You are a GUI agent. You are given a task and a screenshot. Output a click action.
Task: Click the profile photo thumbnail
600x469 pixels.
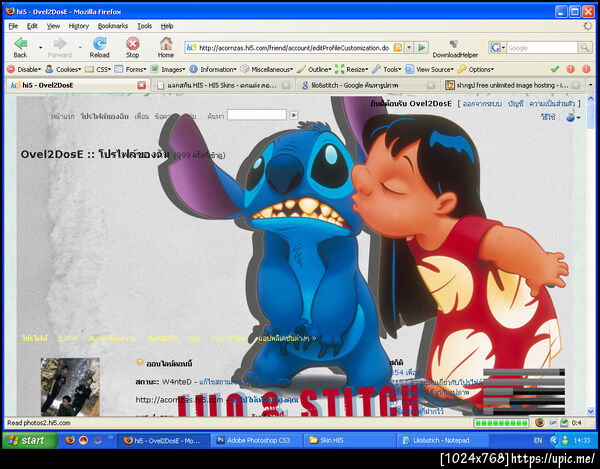70,387
